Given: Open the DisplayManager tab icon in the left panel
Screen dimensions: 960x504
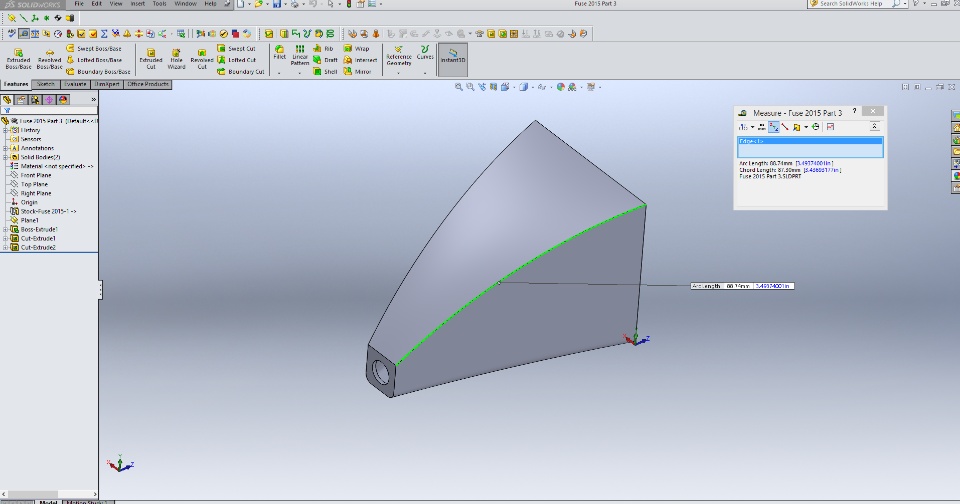Looking at the screenshot, I should [62, 99].
